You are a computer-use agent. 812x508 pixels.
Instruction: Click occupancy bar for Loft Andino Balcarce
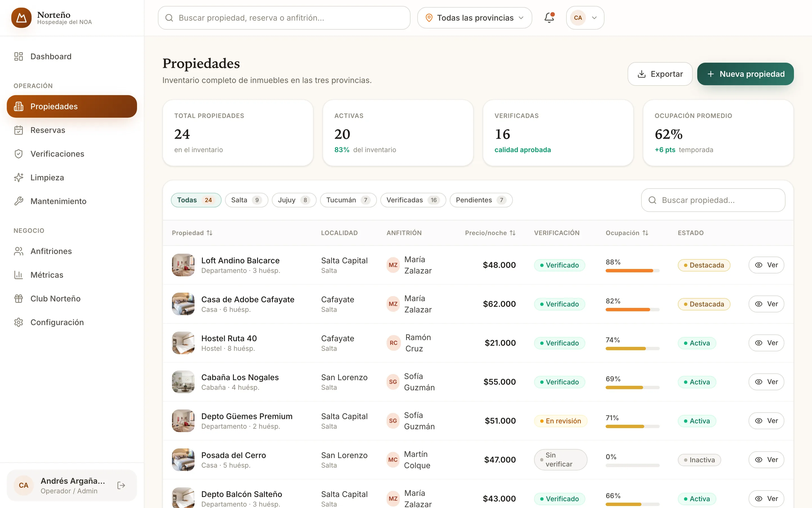click(x=632, y=271)
